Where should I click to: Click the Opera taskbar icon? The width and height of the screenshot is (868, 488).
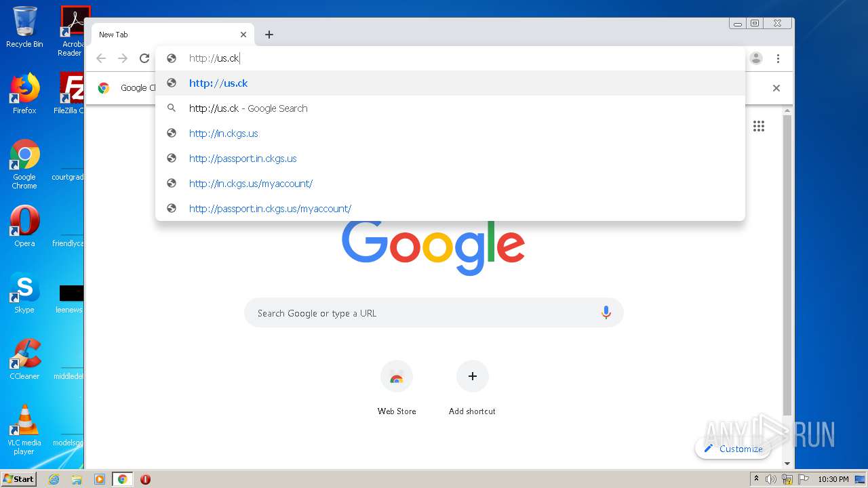click(145, 479)
